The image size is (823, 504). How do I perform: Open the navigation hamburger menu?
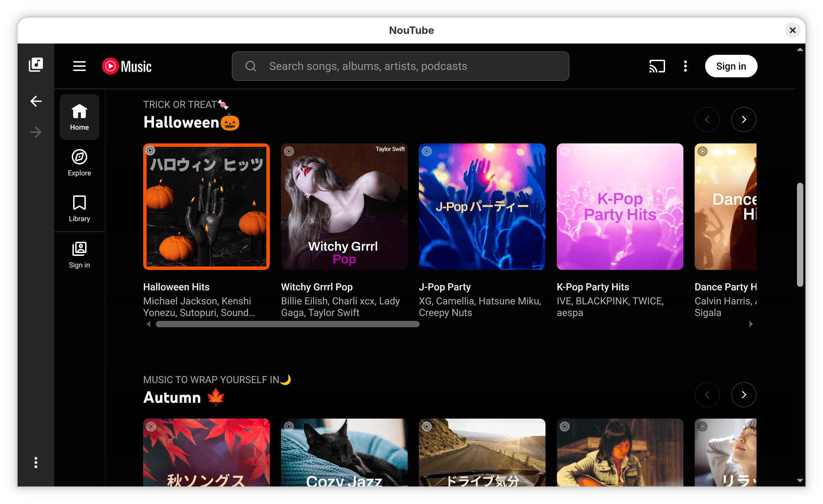pyautogui.click(x=79, y=66)
